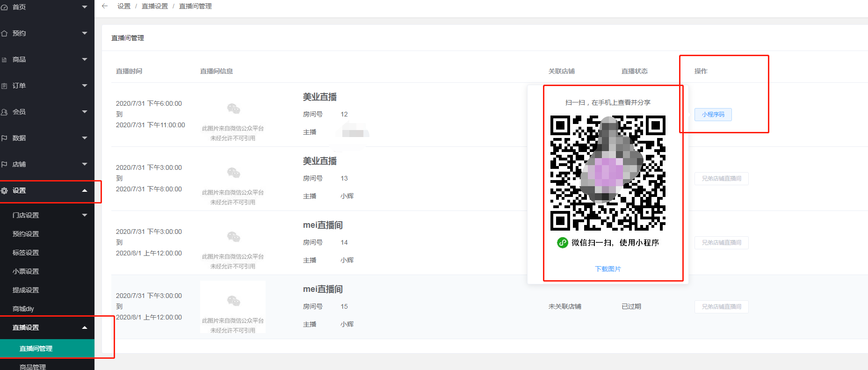Click the 会员 person icon
Image resolution: width=868 pixels, height=370 pixels.
(x=4, y=112)
